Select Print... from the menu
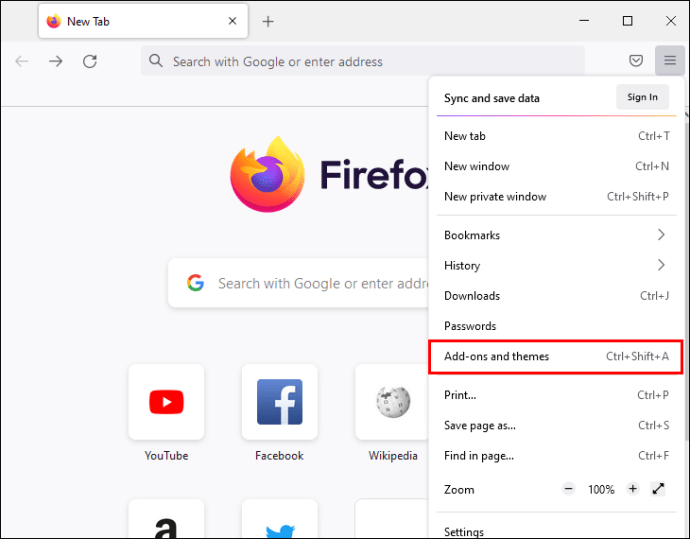The image size is (690, 539). pos(556,395)
